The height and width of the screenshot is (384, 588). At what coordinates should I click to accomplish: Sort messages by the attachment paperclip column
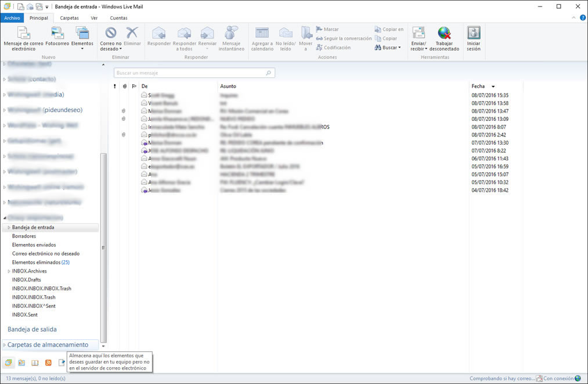coord(124,87)
